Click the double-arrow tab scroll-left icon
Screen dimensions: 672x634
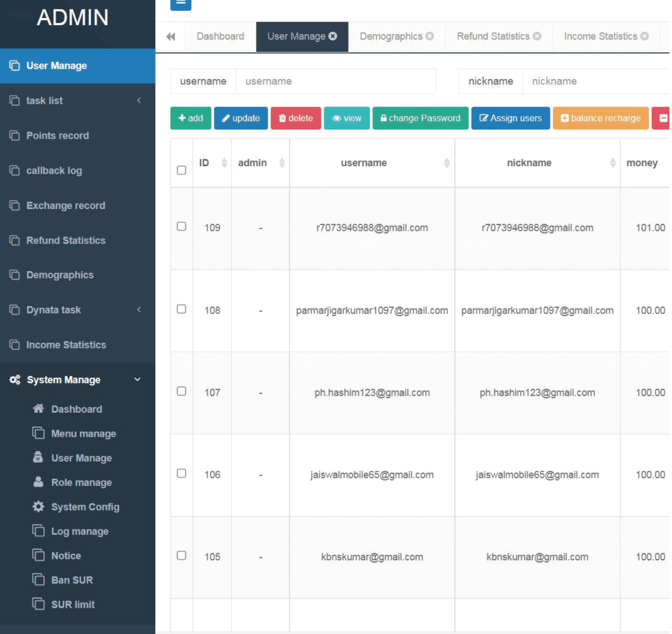pos(170,36)
